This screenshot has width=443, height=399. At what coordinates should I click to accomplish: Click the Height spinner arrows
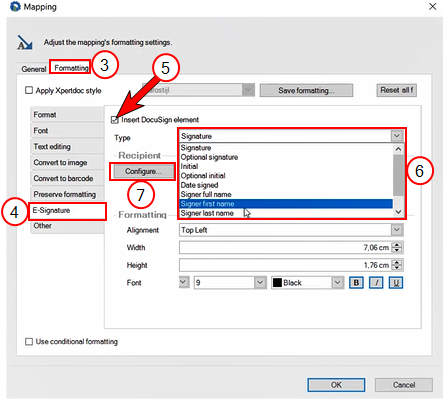[397, 265]
